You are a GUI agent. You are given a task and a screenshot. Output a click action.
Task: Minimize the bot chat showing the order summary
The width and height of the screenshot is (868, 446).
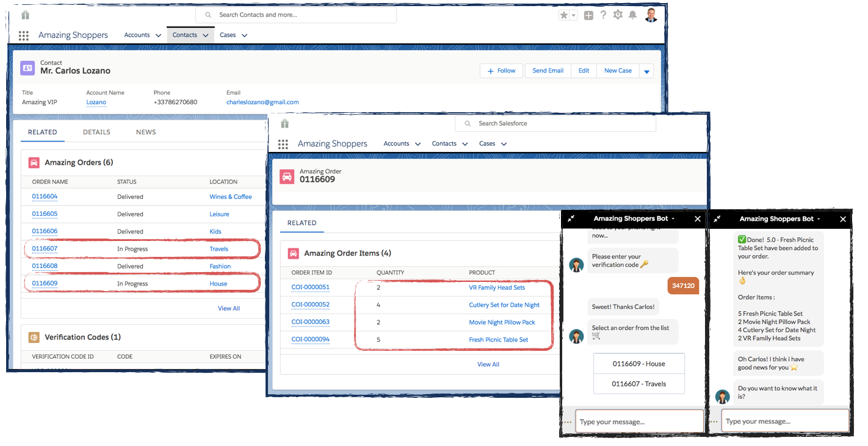point(717,218)
